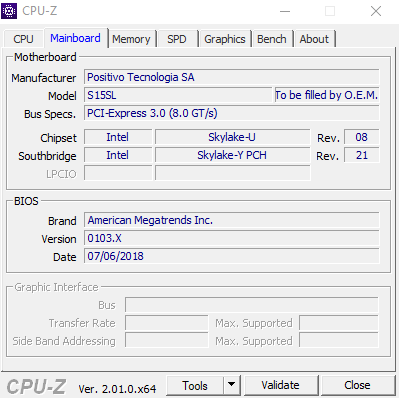Screen dimensions: 399x398
Task: Close the CPU-Z window with X
Action: tap(376, 11)
